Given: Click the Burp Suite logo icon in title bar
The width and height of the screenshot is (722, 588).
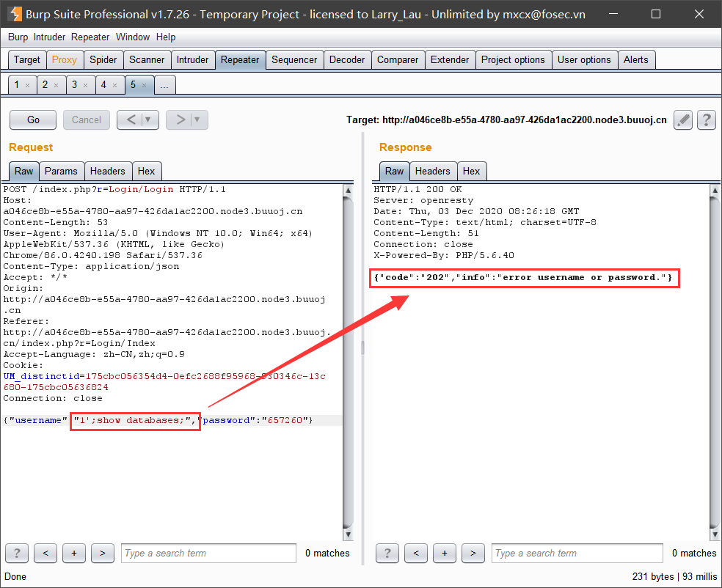Looking at the screenshot, I should [15, 14].
